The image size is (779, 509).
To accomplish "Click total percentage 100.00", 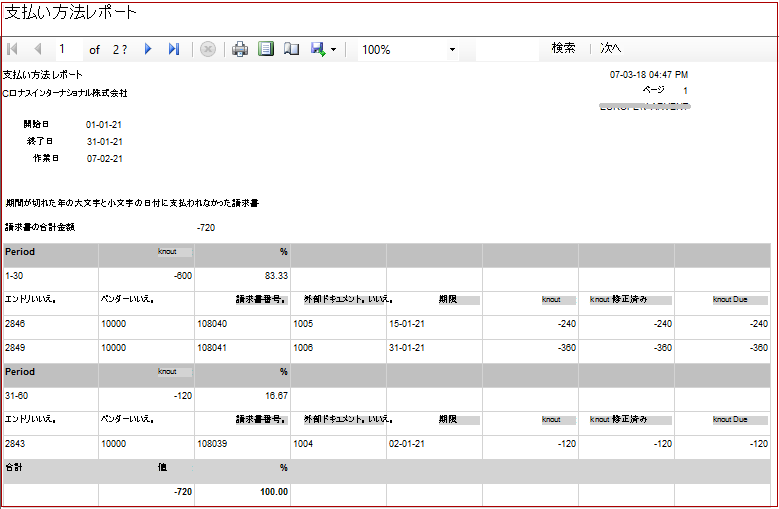I will pos(274,492).
